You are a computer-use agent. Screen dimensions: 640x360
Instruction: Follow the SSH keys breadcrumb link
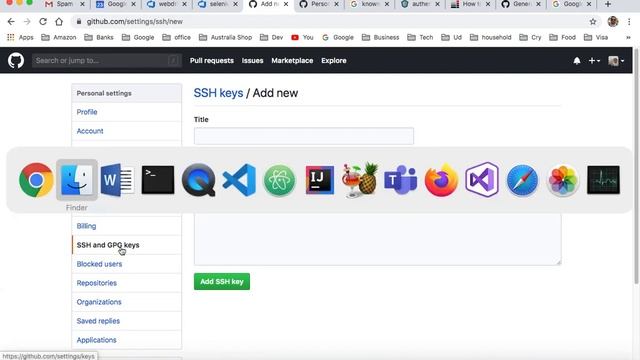click(218, 93)
